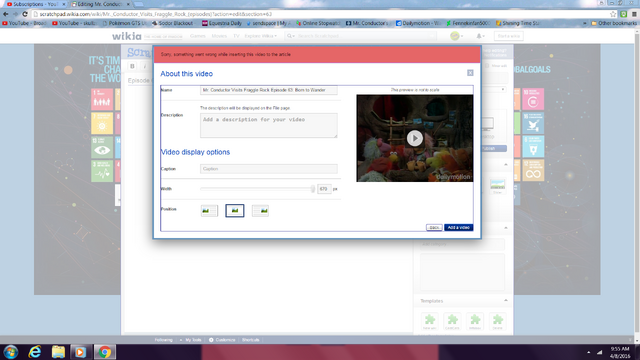The width and height of the screenshot is (640, 360).
Task: Insert the second puzzle-piece template
Action: click(x=452, y=321)
